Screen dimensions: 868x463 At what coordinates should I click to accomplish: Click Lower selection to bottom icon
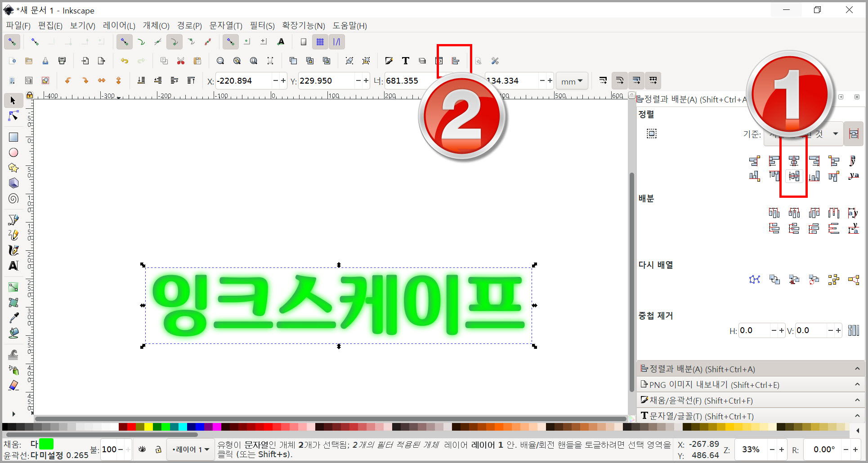[141, 80]
